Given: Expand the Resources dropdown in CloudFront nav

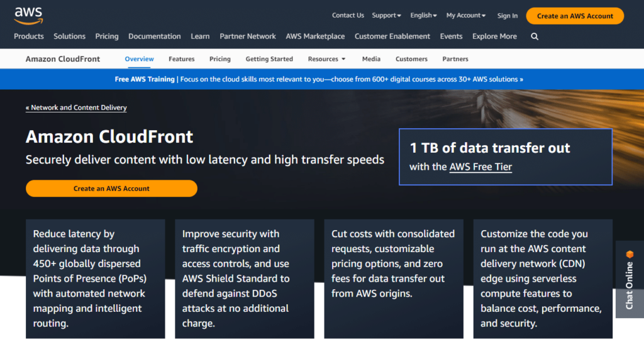Looking at the screenshot, I should [326, 59].
